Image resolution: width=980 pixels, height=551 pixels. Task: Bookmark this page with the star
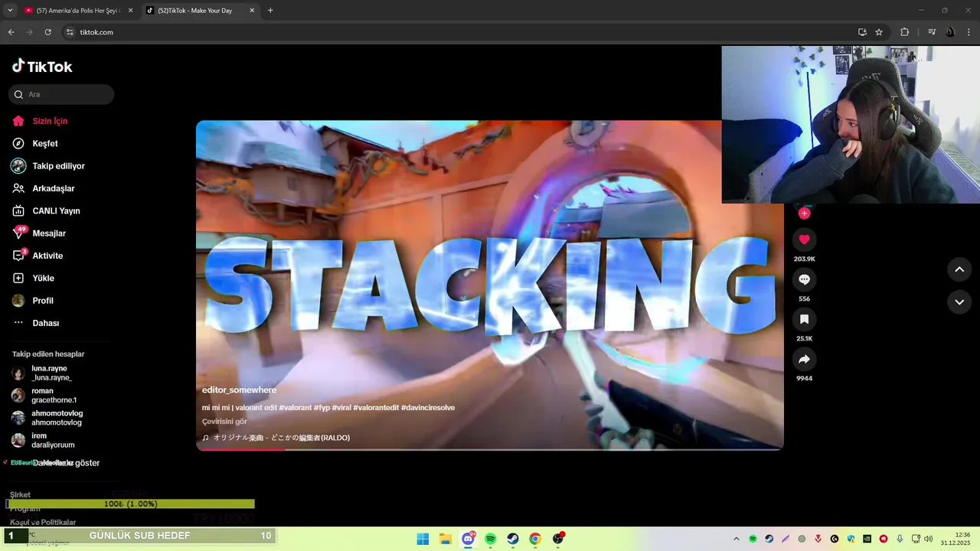coord(879,32)
